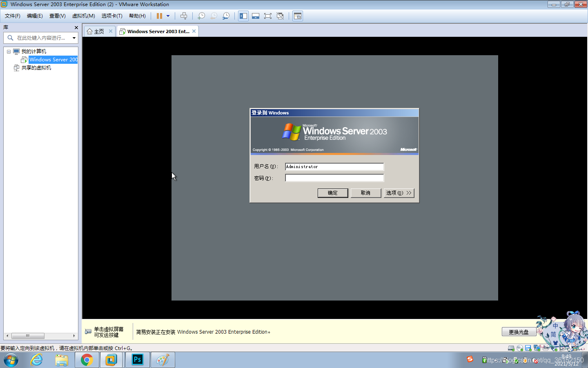Open the 文件(F) menu
The width and height of the screenshot is (588, 368).
13,16
